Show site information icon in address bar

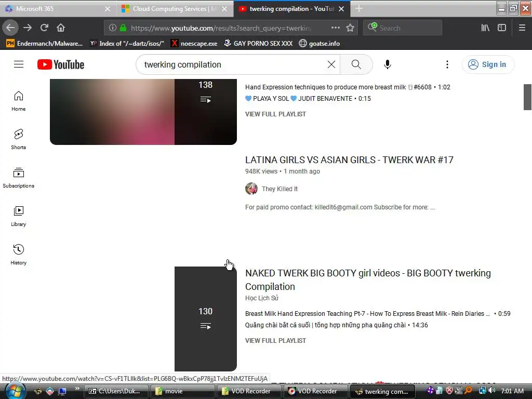113,28
